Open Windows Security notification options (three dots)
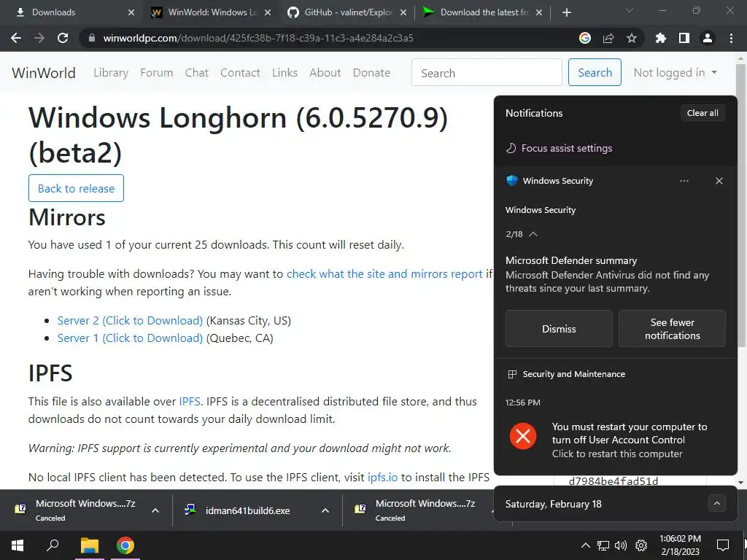This screenshot has height=560, width=747. (684, 181)
